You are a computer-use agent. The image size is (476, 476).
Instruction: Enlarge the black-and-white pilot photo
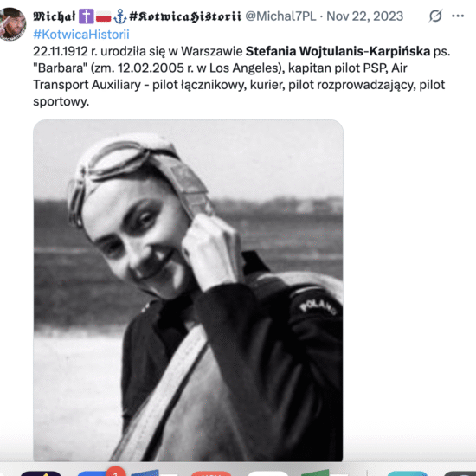point(188,290)
